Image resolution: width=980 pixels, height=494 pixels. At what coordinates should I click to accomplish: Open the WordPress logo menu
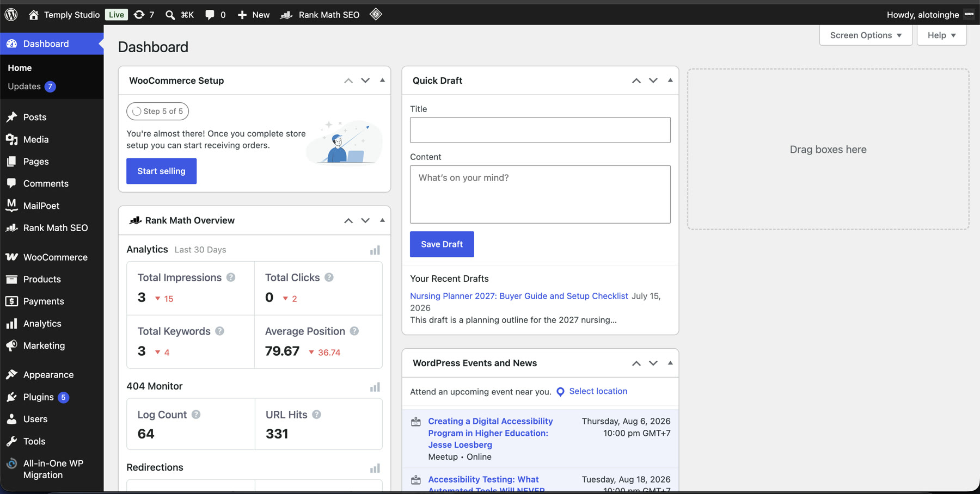pos(11,15)
